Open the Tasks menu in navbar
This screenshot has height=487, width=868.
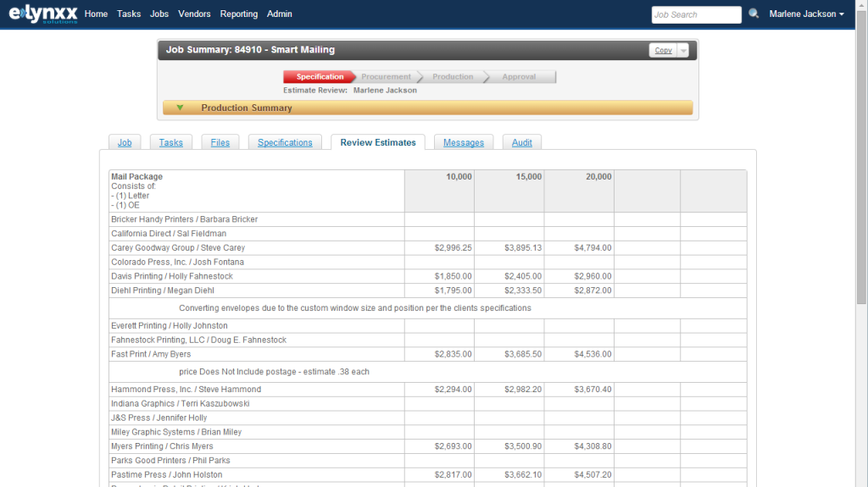[129, 14]
